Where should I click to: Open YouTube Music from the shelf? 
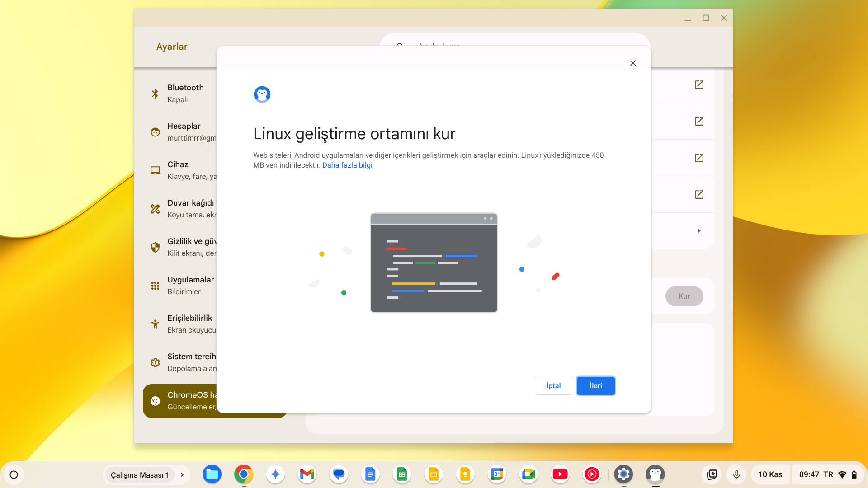pos(592,474)
